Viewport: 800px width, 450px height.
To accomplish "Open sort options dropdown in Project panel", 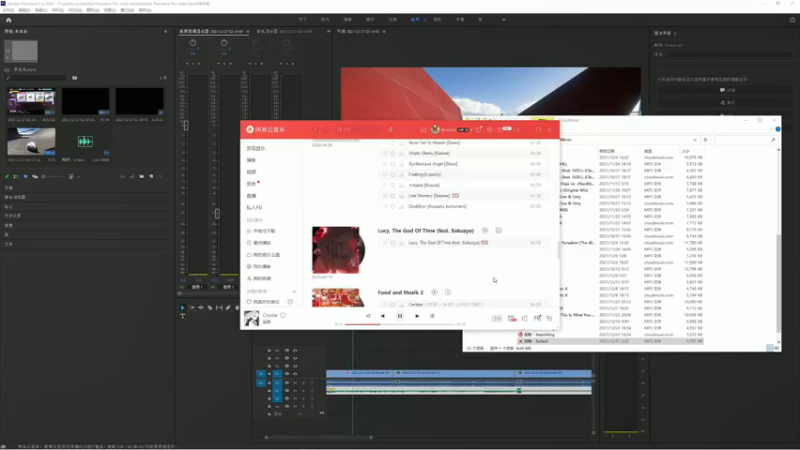I will pos(74,177).
